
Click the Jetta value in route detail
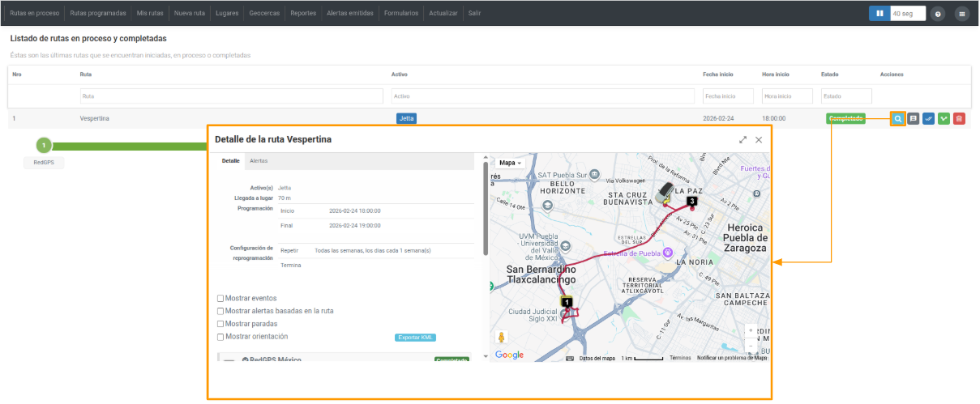pyautogui.click(x=285, y=188)
